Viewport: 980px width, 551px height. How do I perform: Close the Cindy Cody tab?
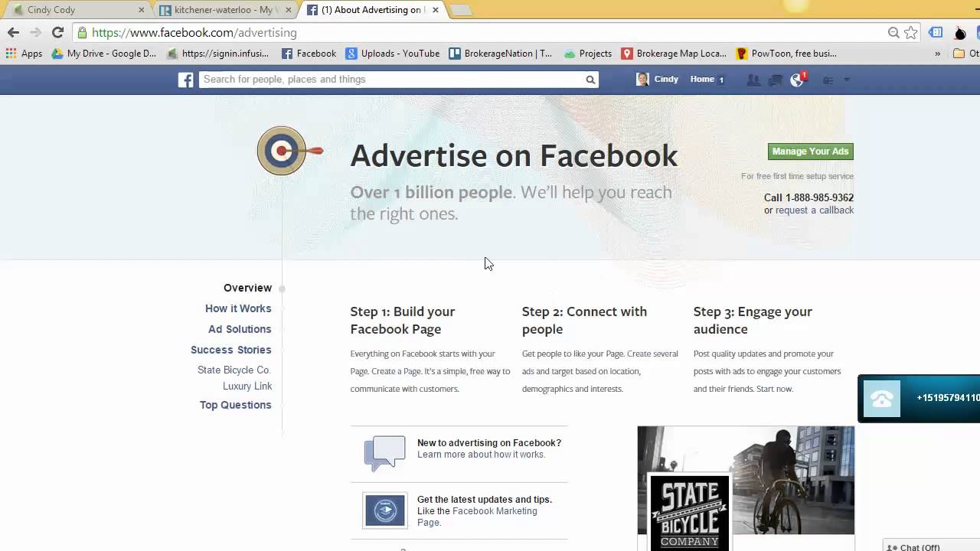tap(141, 10)
